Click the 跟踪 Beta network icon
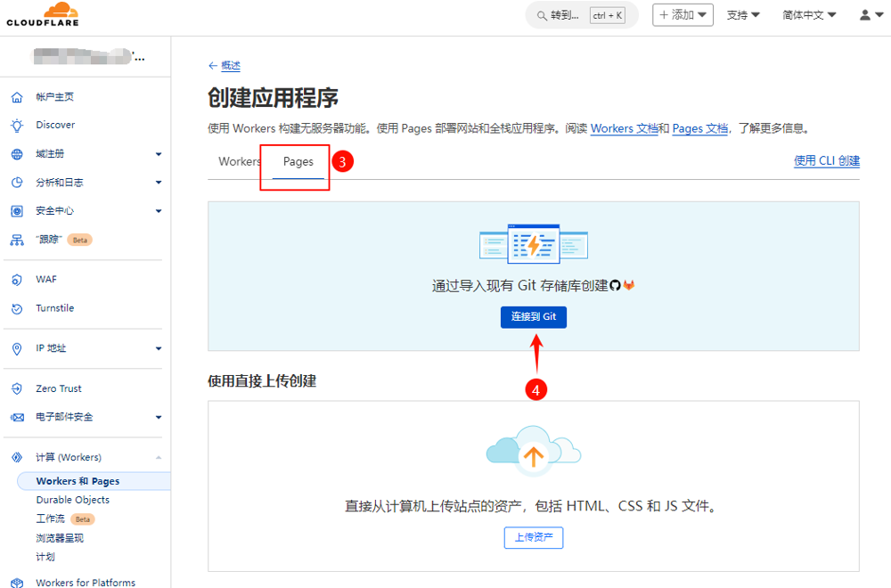This screenshot has height=588, width=891. [16, 240]
